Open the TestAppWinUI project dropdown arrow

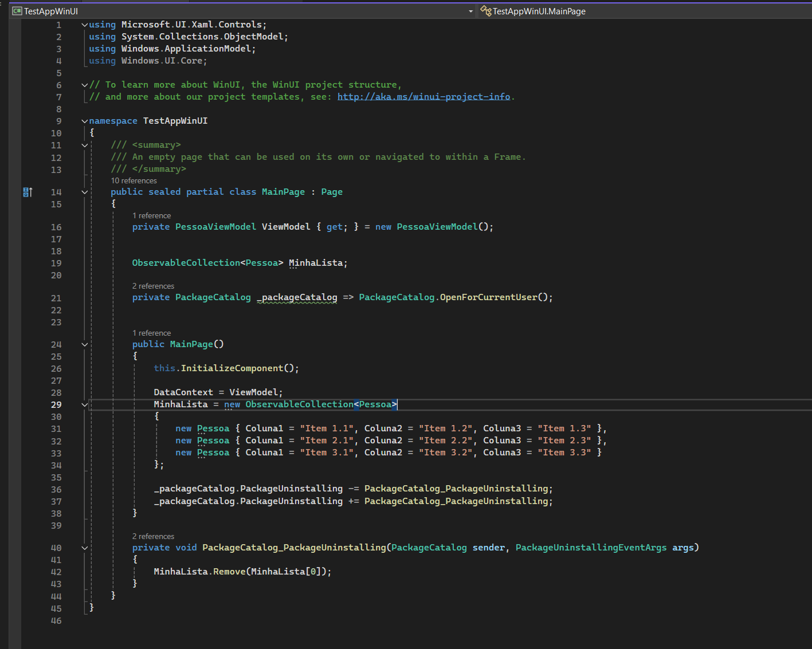pos(470,11)
